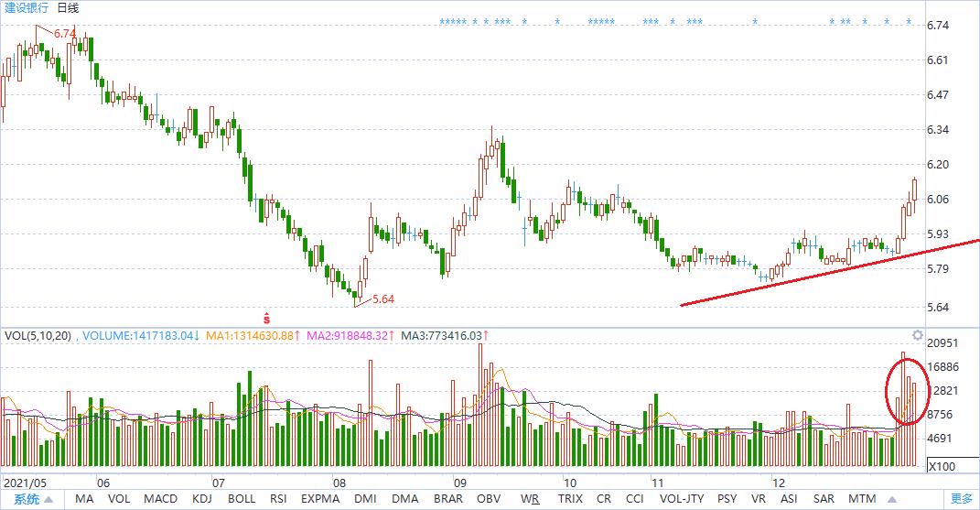The height and width of the screenshot is (510, 980).
Task: Open volume panel settings gear
Action: tap(917, 335)
